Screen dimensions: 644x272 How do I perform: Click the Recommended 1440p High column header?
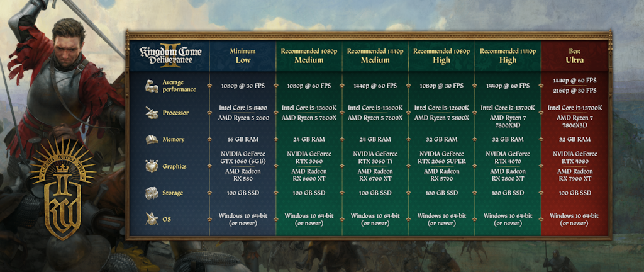(508, 56)
